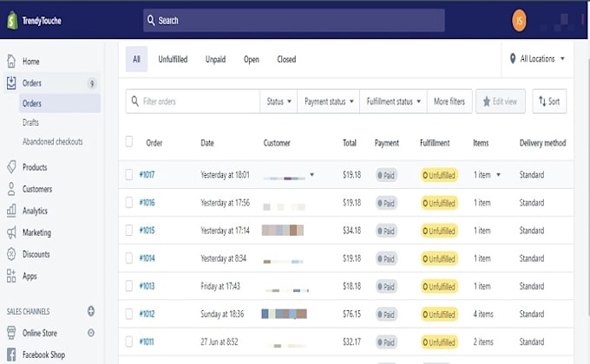Click the vertical scrollbar on the right
The width and height of the screenshot is (590, 364).
[x=587, y=187]
